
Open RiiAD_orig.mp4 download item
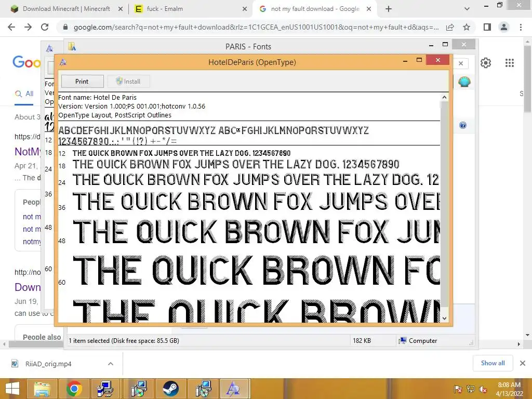pyautogui.click(x=48, y=364)
